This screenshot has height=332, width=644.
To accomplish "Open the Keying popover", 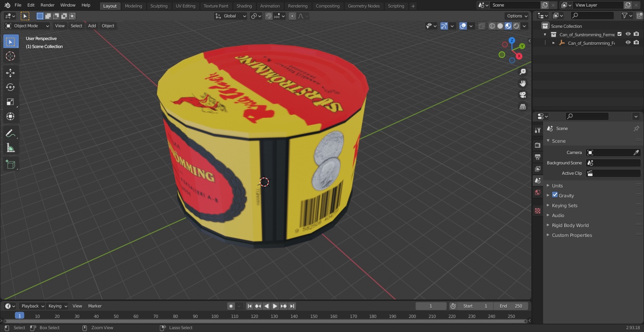I will (x=57, y=306).
